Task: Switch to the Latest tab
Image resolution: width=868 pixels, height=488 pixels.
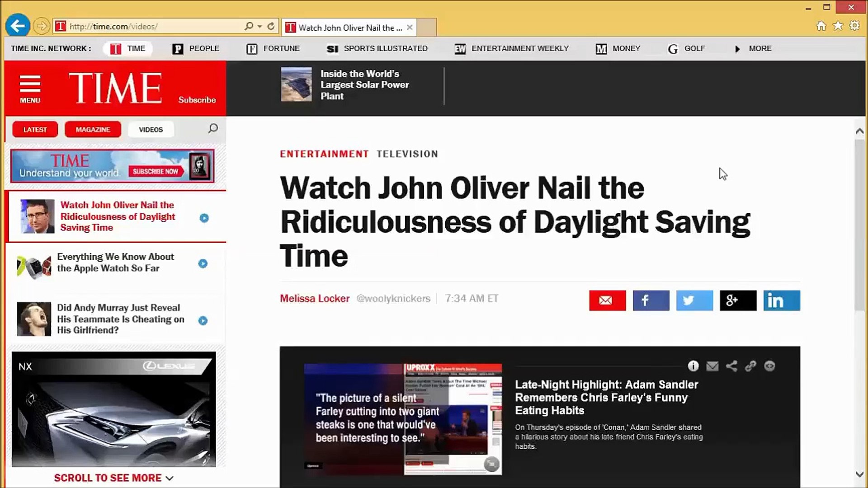Action: pos(35,129)
